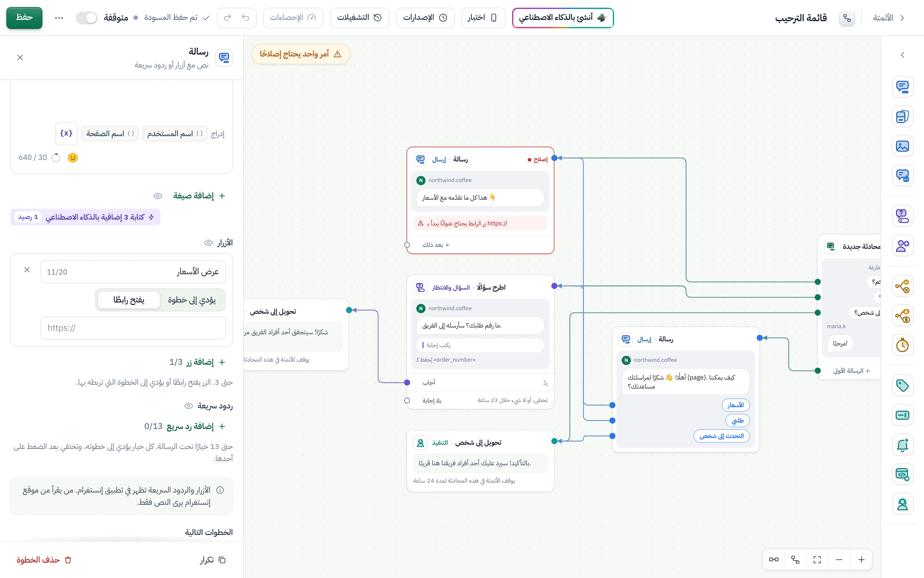The image size is (924, 578).
Task: Open the الإصدارات tab
Action: tap(425, 18)
